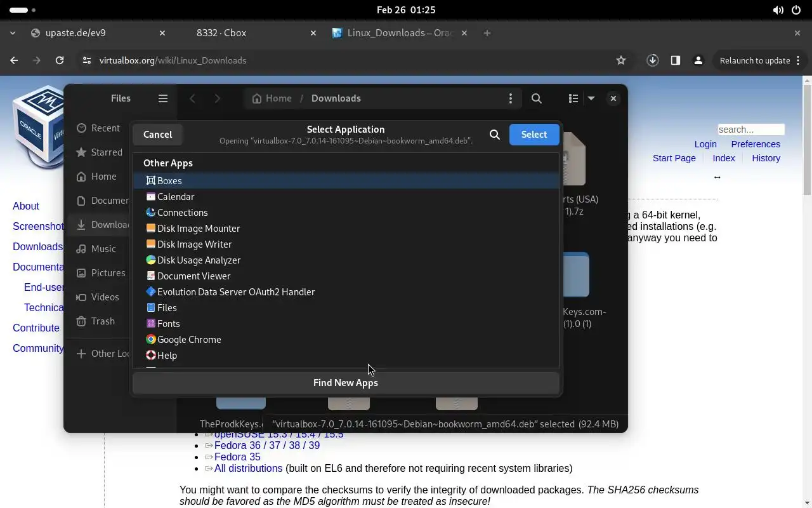Pick Document Viewer app icon
The width and height of the screenshot is (812, 508).
coord(150,276)
